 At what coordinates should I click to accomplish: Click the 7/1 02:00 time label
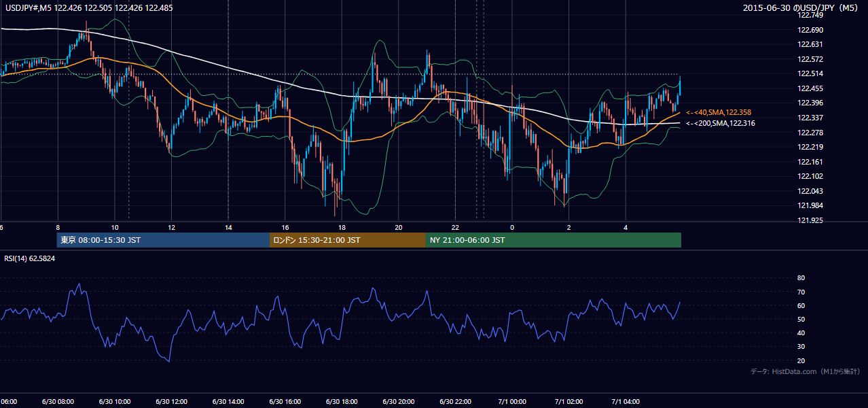[x=568, y=402]
